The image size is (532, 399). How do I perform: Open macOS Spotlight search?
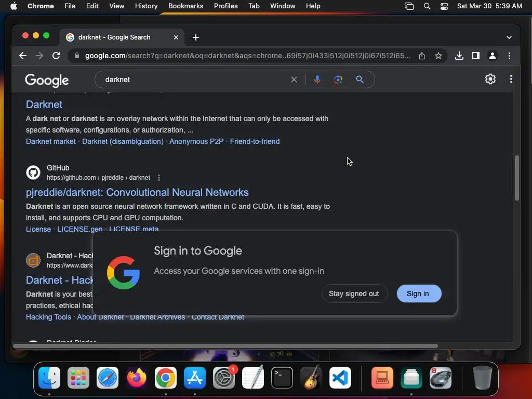(427, 6)
